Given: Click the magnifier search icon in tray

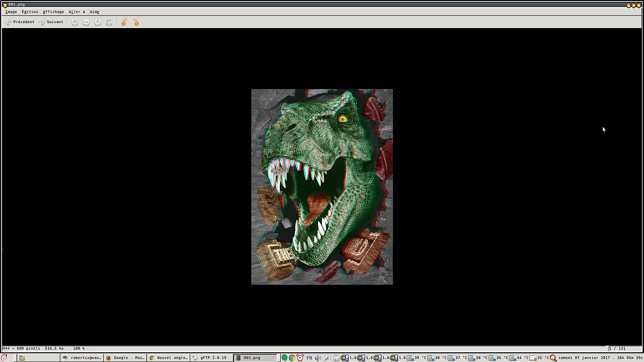Looking at the screenshot, I should (553, 358).
